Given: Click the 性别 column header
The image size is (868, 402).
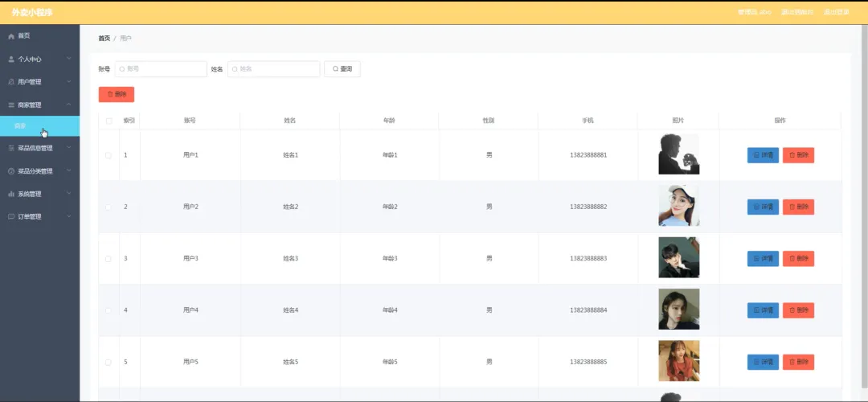Looking at the screenshot, I should [489, 121].
